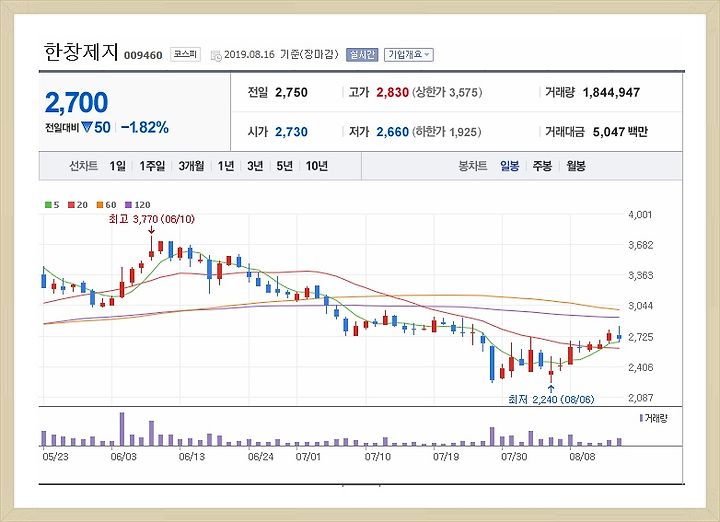Click the 3,363 price axis label

(x=640, y=275)
